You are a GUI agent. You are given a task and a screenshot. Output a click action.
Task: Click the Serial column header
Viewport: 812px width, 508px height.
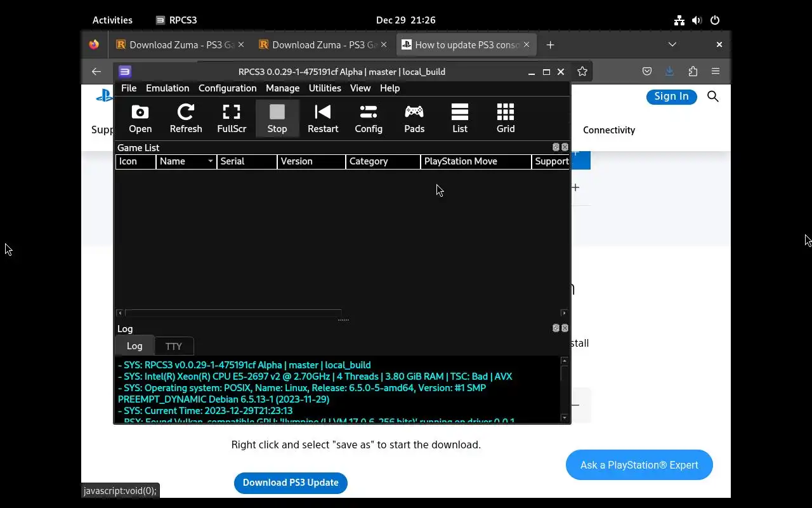coord(247,161)
